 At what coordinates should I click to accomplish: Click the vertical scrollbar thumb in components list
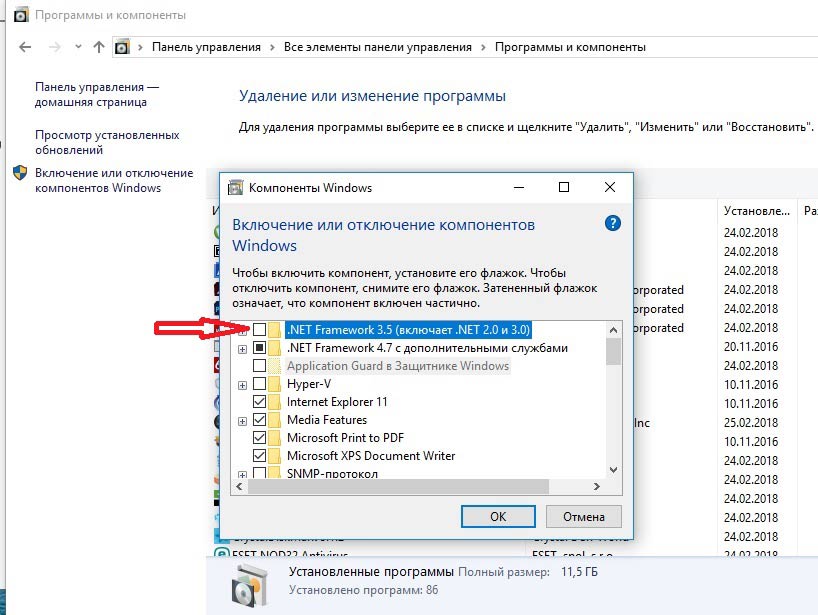[614, 352]
